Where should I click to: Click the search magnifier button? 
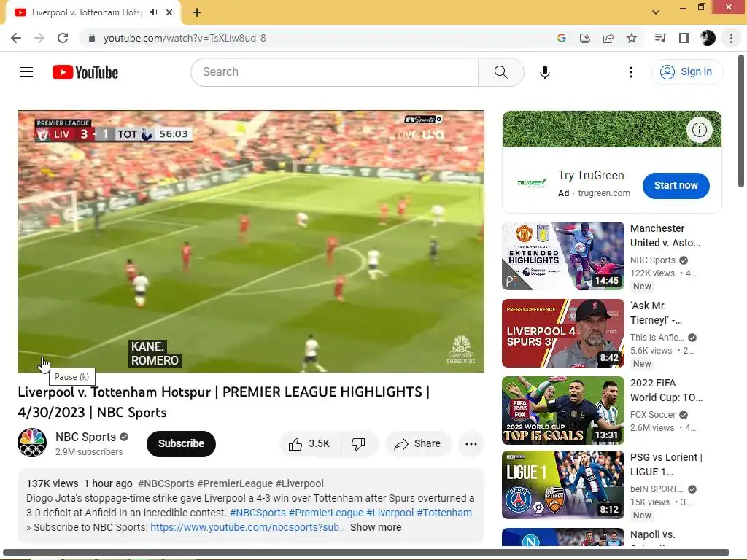[x=500, y=72]
